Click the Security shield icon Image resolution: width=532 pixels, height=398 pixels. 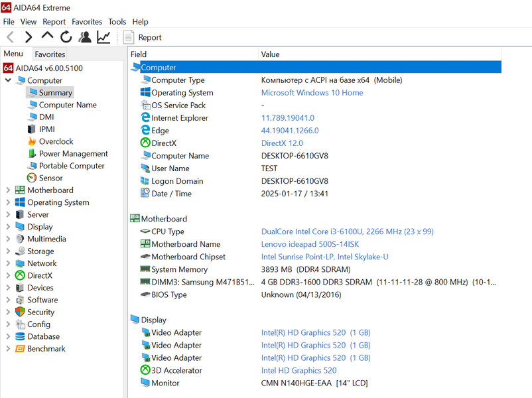tap(20, 312)
